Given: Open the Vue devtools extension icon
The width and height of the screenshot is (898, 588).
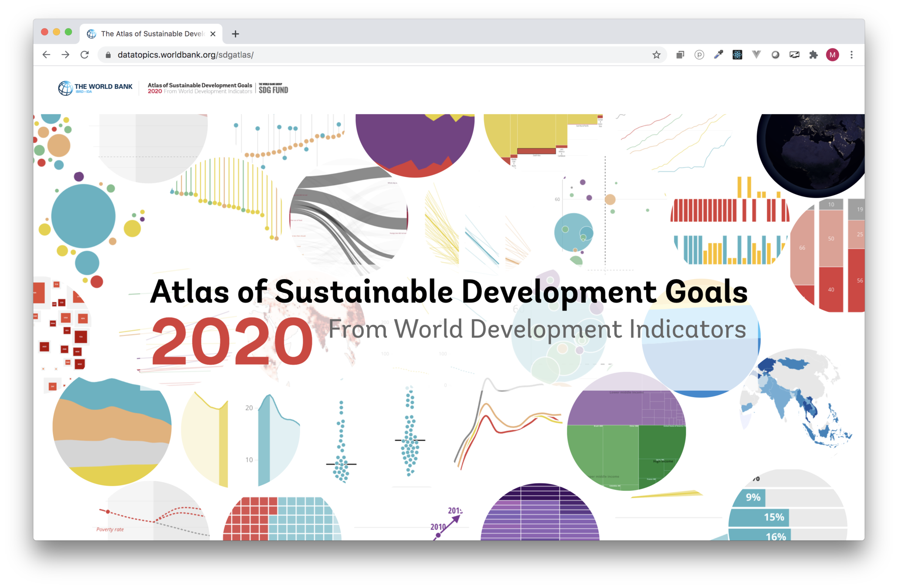Looking at the screenshot, I should tap(756, 55).
